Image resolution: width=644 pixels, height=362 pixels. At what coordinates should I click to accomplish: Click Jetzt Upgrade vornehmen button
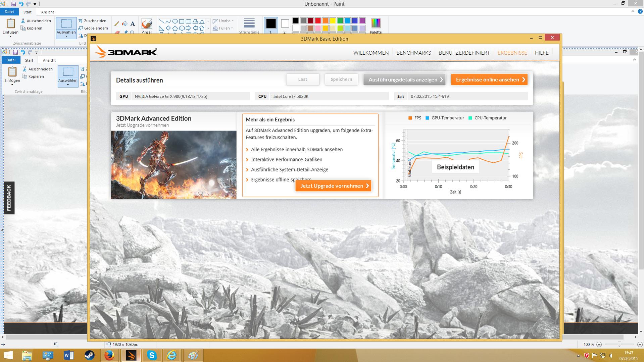click(333, 186)
